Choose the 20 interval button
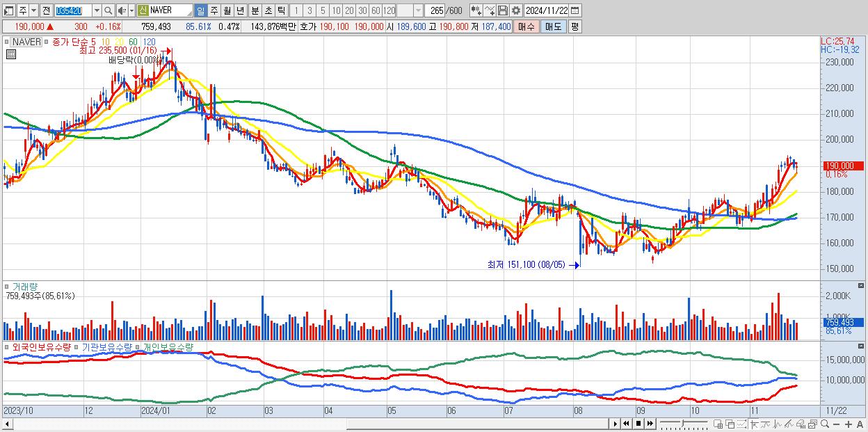 pyautogui.click(x=349, y=10)
